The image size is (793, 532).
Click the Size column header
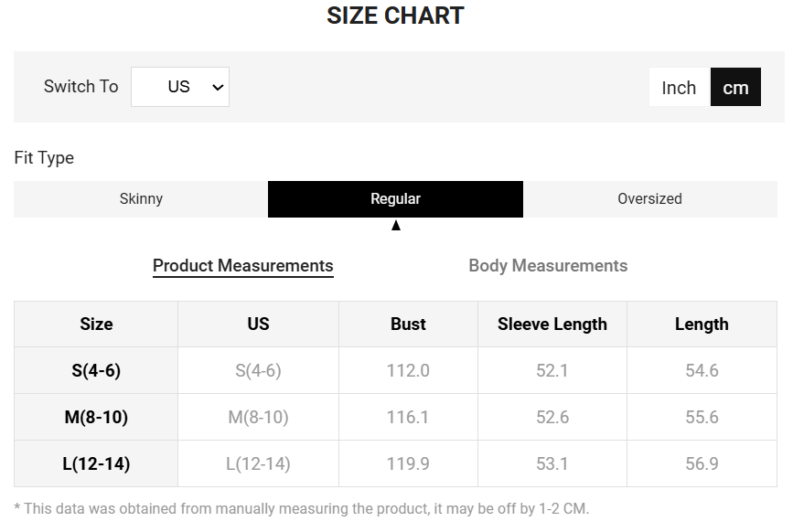[96, 324]
